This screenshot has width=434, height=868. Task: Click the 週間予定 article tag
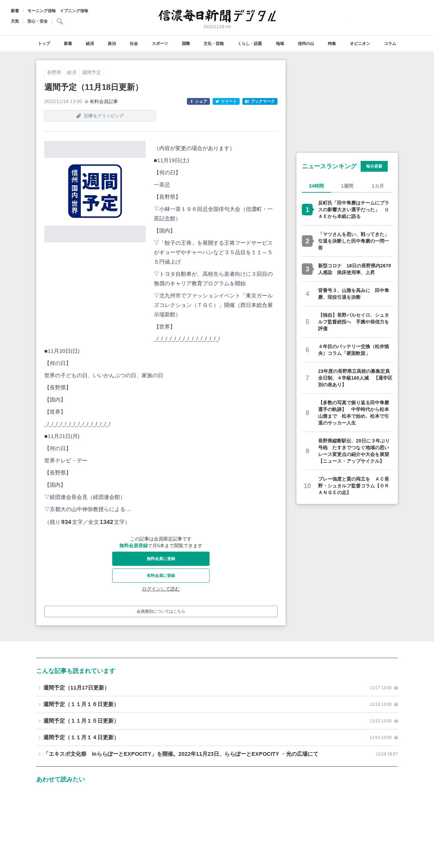pyautogui.click(x=92, y=72)
